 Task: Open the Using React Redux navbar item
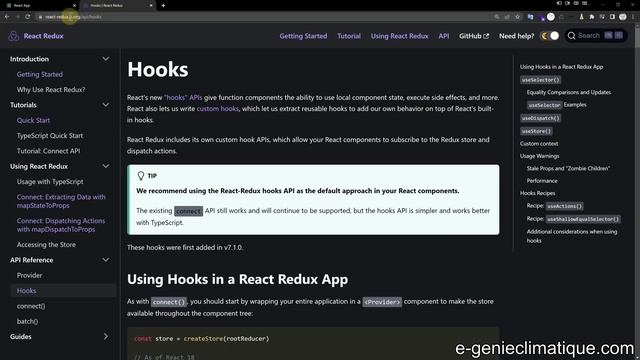[x=400, y=36]
